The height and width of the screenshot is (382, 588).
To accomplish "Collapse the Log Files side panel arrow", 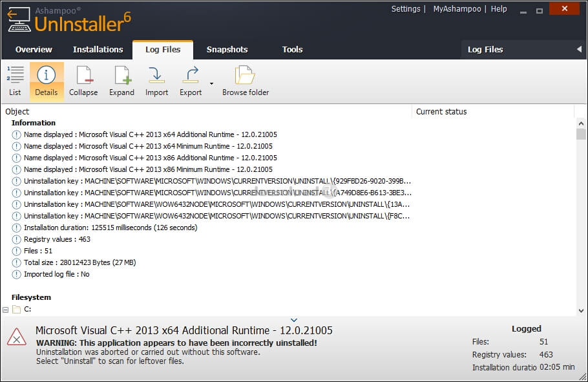I will pyautogui.click(x=580, y=49).
